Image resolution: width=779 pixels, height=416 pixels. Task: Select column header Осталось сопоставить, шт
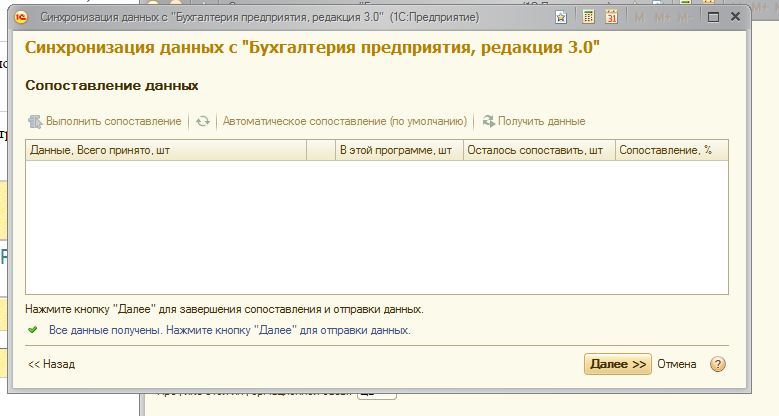(539, 150)
